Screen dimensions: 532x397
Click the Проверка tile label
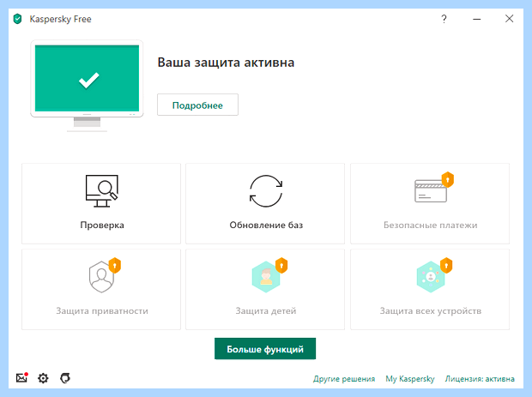pyautogui.click(x=102, y=226)
